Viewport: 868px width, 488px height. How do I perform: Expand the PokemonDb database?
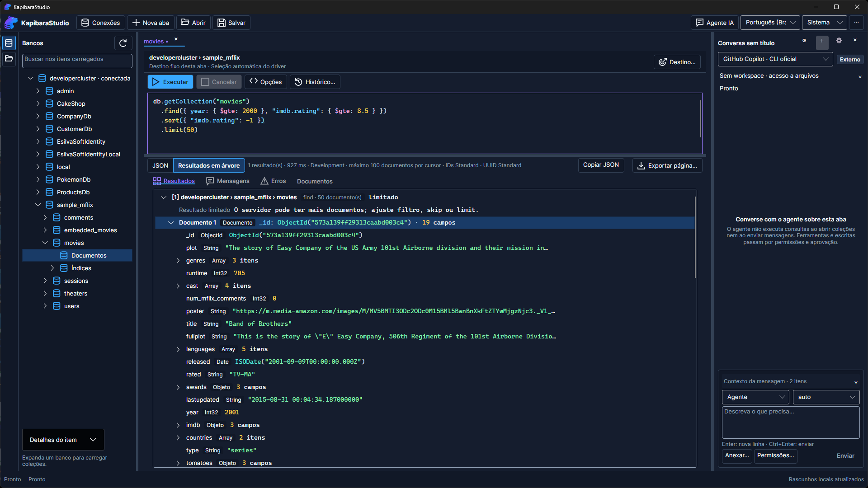38,179
